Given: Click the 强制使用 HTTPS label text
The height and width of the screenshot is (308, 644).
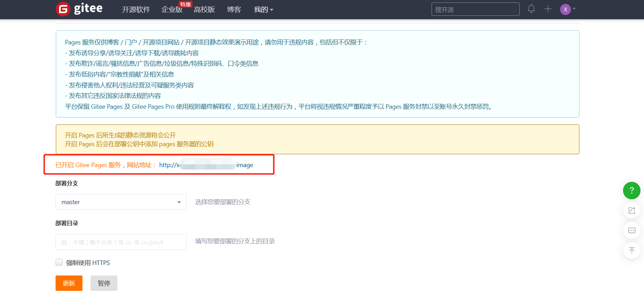Looking at the screenshot, I should pos(88,263).
